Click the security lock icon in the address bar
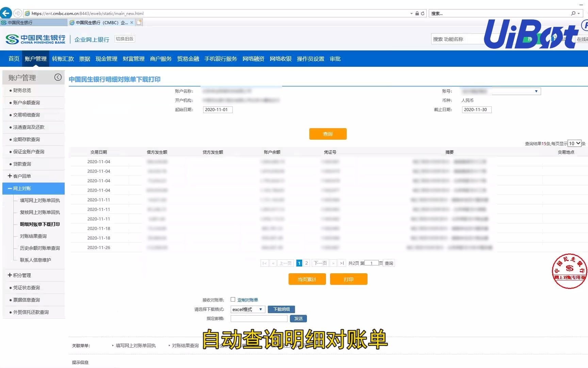Viewport: 588px width, 368px height. coord(416,13)
